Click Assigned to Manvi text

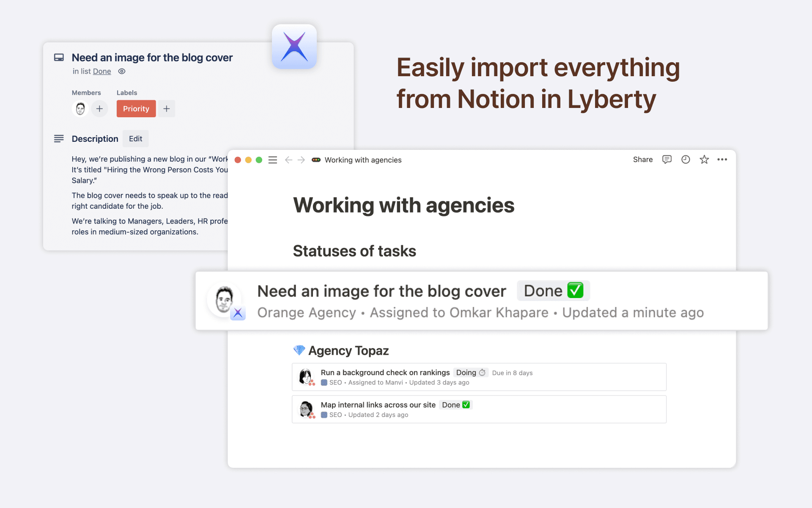(x=376, y=383)
